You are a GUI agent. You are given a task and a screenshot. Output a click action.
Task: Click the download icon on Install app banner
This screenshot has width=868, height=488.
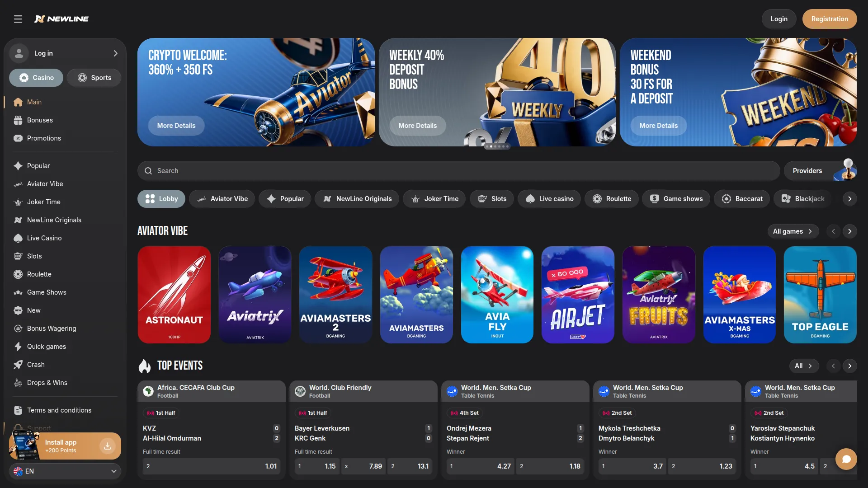(x=108, y=446)
